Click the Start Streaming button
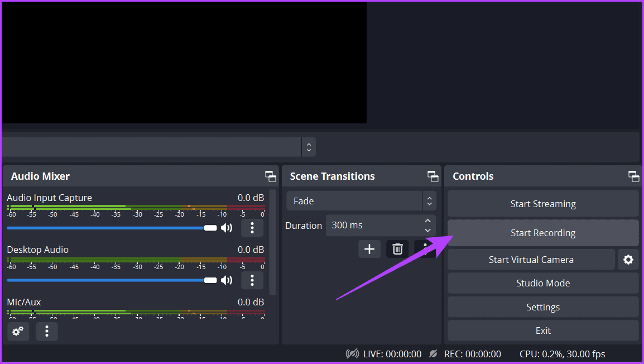Screen dimensions: 644x364 [x=543, y=204]
